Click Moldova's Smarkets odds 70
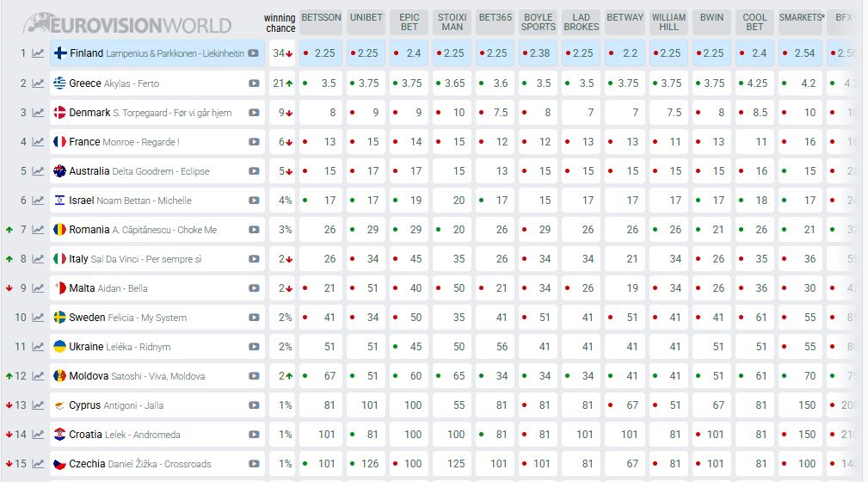Viewport: 868px width, 482px height. click(x=802, y=376)
